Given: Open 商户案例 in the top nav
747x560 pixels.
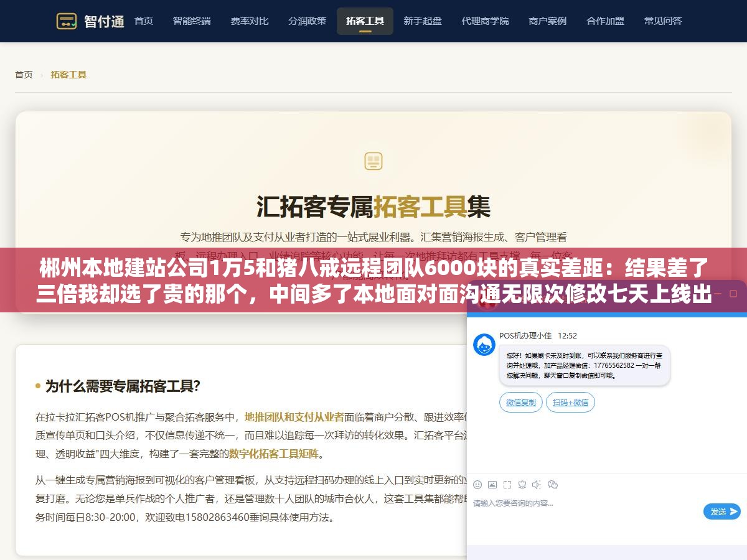Looking at the screenshot, I should [548, 21].
